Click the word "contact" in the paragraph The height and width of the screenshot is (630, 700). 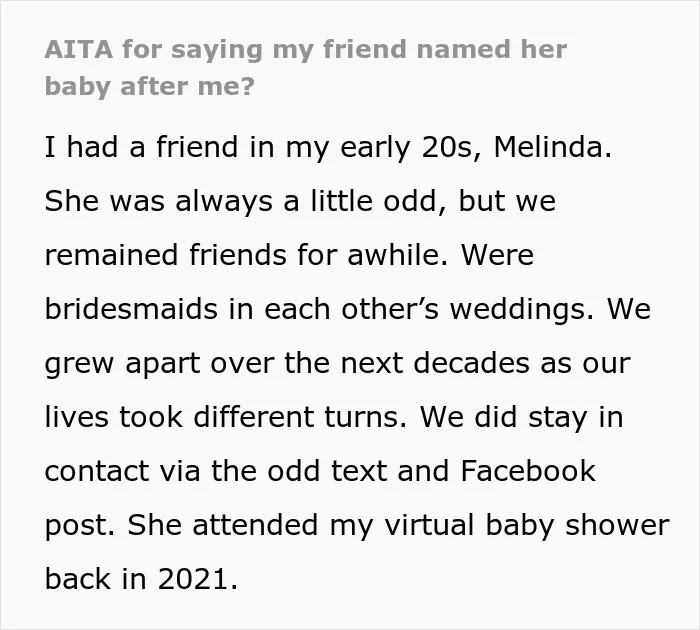coord(97,471)
